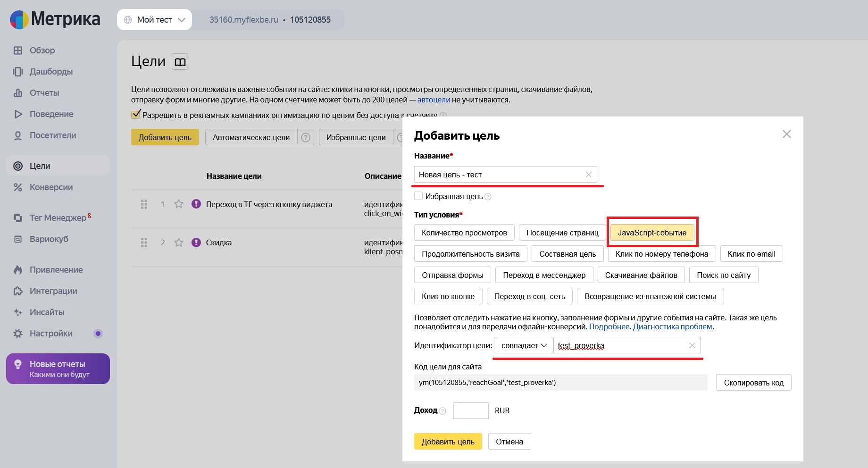This screenshot has height=468, width=868.
Task: Star the Переход в ТГ goal
Action: 179,204
